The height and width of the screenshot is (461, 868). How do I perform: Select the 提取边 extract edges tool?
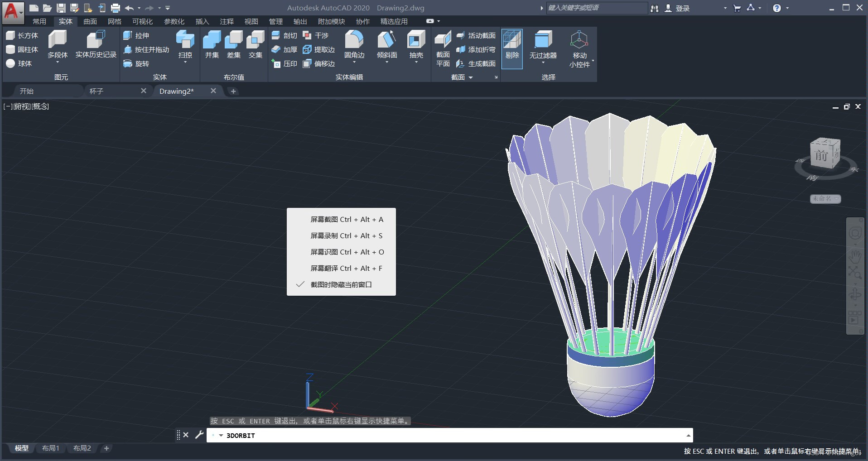(x=319, y=49)
